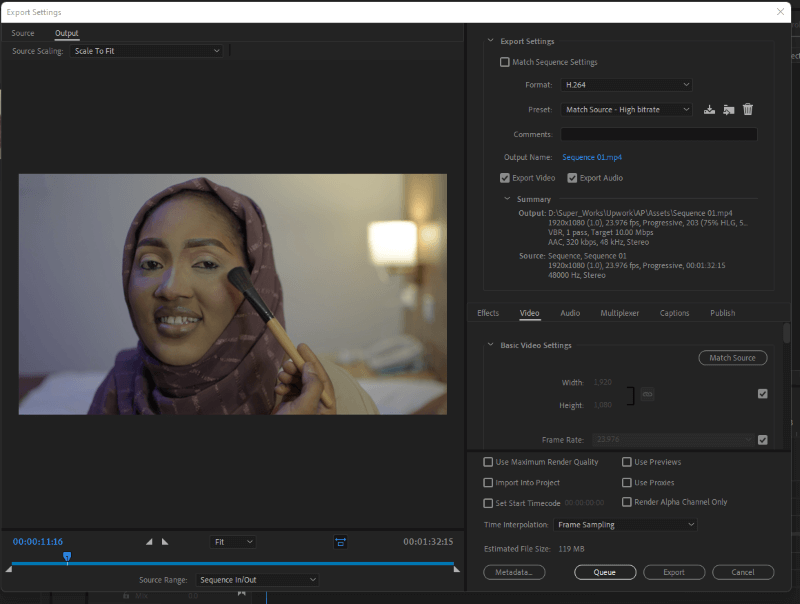800x604 pixels.
Task: Switch to the Source tab
Action: 23,33
